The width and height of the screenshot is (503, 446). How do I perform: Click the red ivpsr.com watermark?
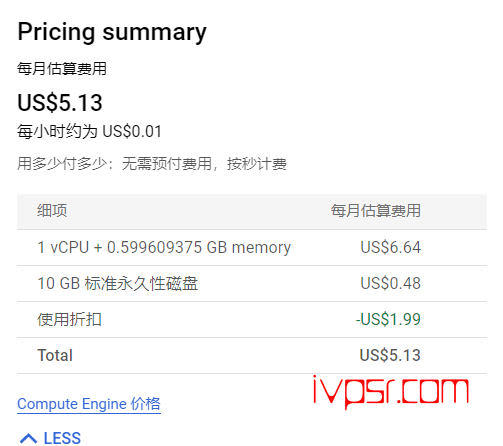pos(391,392)
